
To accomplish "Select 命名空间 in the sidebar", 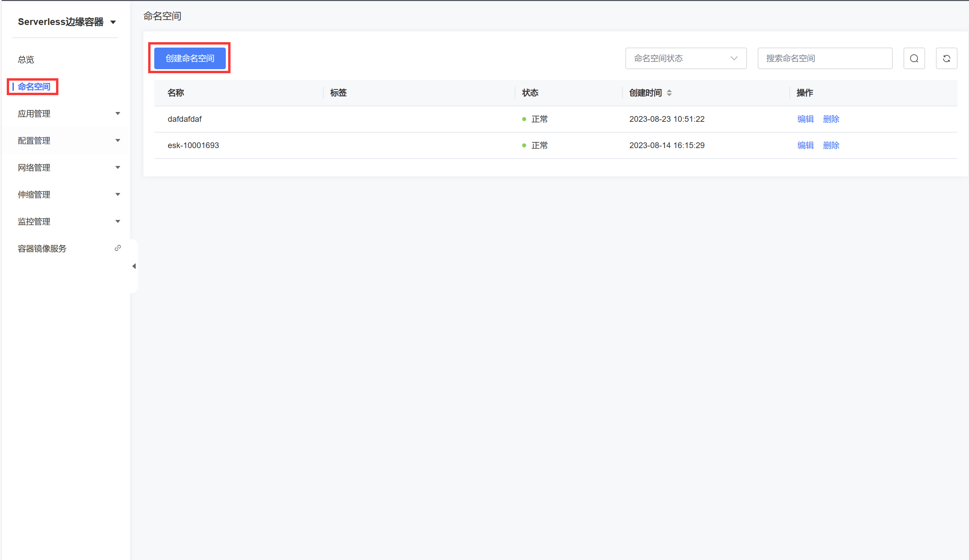I will 34,86.
